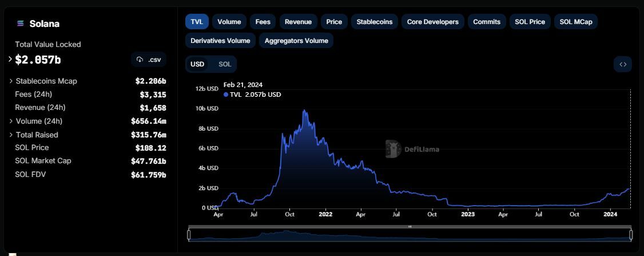This screenshot has height=256, width=644.
Task: Click the Volume (24h) value $656.14m
Action: (149, 121)
